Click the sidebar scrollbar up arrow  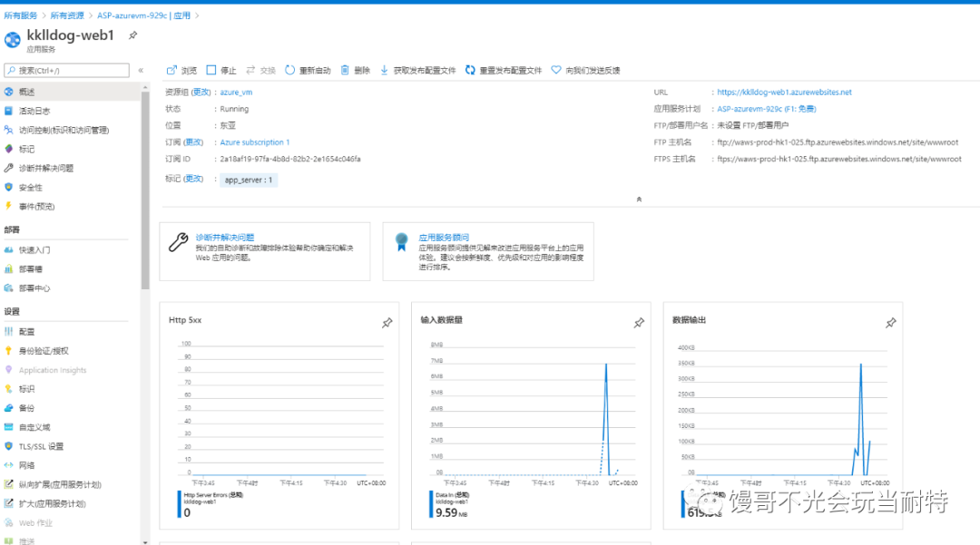145,87
